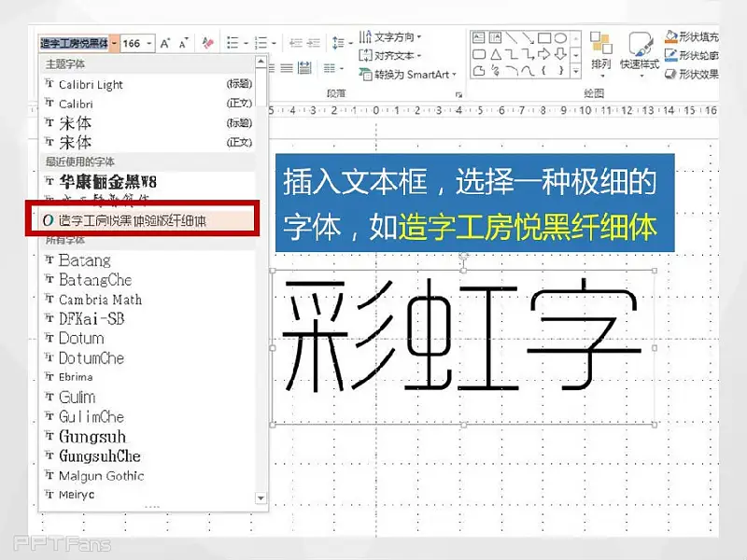The image size is (747, 560).
Task: Select Cambria Math from font list
Action: point(100,300)
